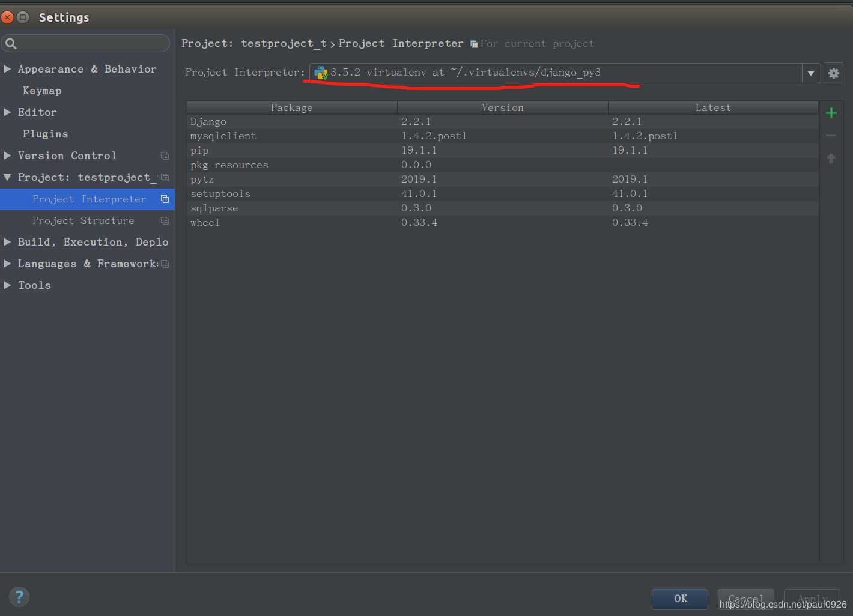This screenshot has width=853, height=616.
Task: Select the pip package name
Action: 199,151
